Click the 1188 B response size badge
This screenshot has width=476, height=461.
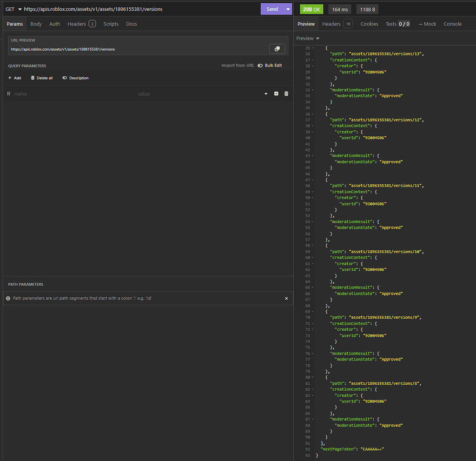367,9
